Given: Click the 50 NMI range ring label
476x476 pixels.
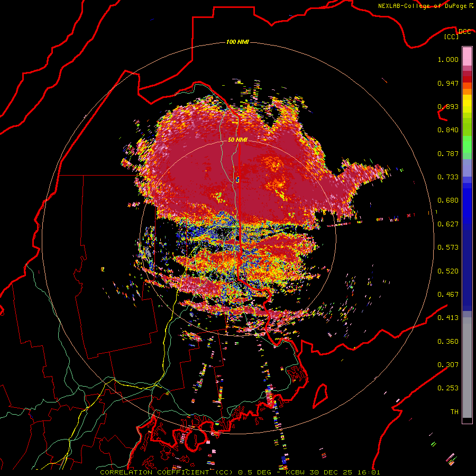Looking at the screenshot, I should 237,140.
